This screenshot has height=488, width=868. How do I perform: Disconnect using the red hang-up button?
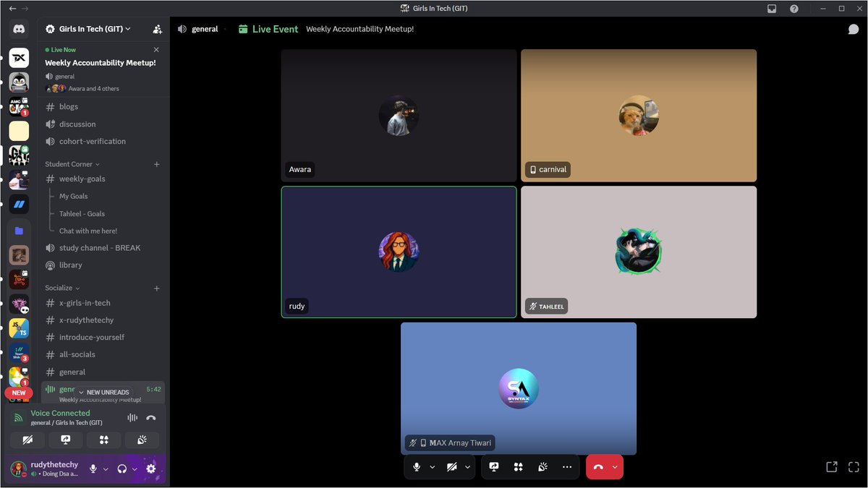click(598, 467)
